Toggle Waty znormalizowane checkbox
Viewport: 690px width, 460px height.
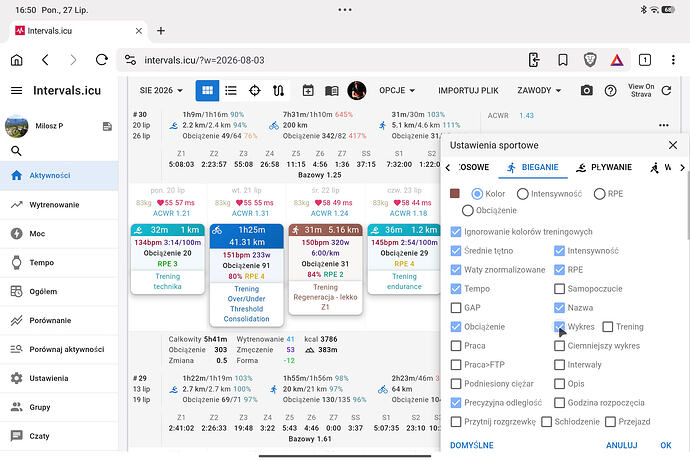coord(456,269)
